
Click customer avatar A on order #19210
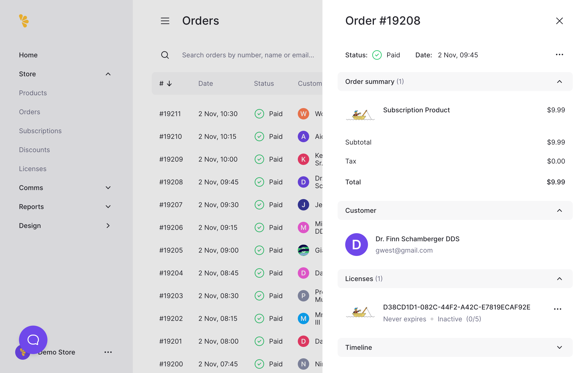(x=303, y=136)
